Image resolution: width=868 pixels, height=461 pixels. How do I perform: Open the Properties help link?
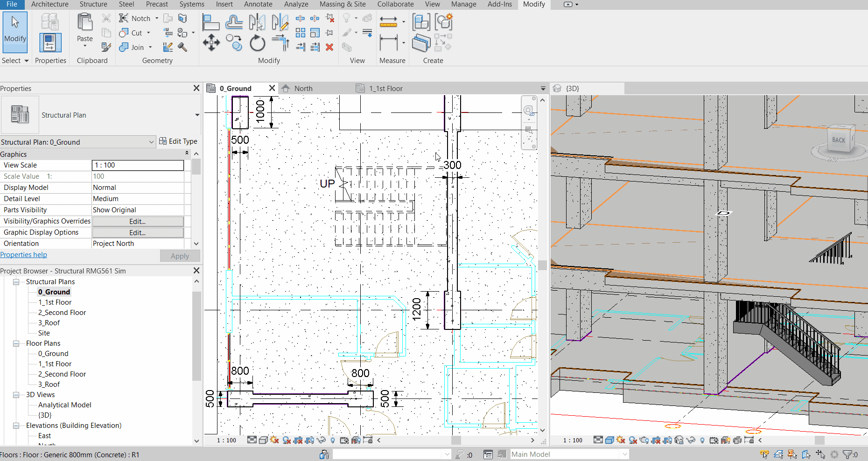(23, 255)
